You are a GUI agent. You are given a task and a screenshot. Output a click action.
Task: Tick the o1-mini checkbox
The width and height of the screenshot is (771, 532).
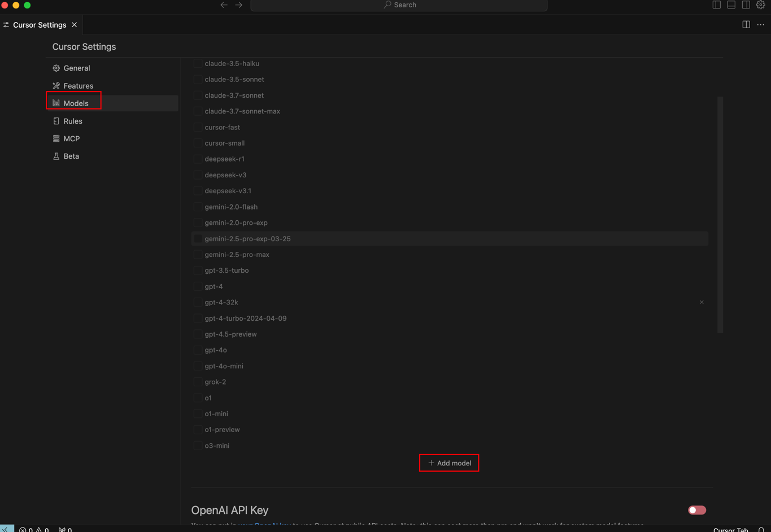[198, 414]
